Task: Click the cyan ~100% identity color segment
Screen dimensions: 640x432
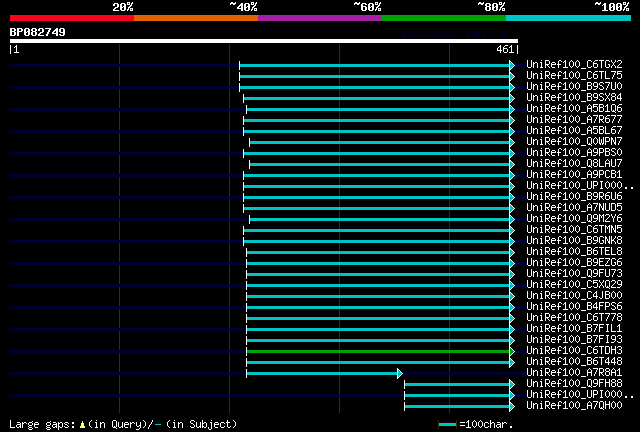Action: [x=569, y=18]
